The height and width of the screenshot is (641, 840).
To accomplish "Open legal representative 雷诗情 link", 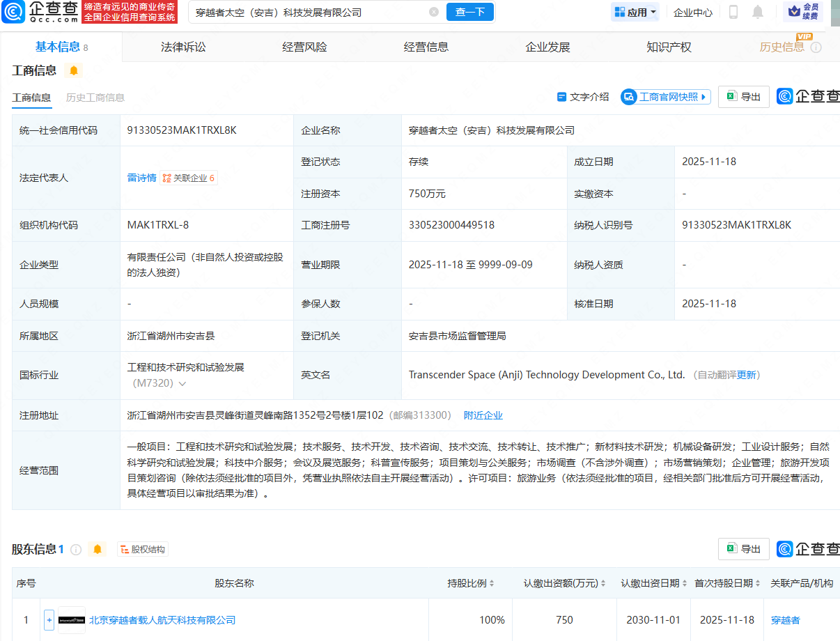I will coord(141,178).
